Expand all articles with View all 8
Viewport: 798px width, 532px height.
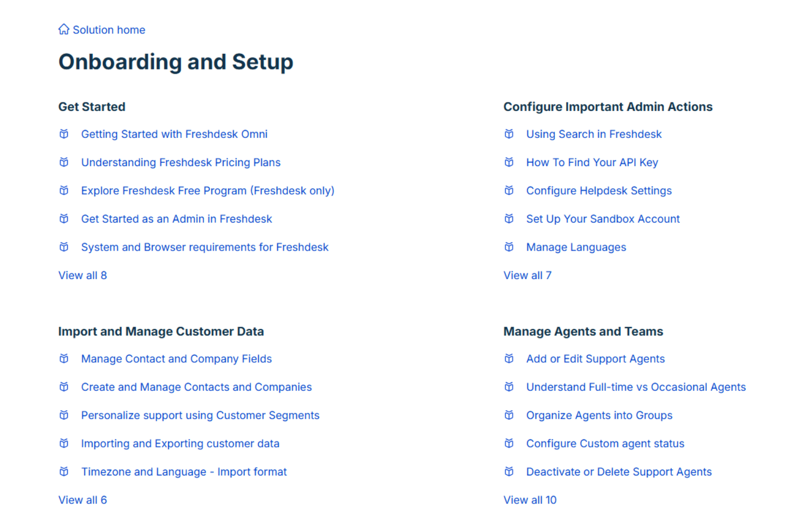pos(82,275)
